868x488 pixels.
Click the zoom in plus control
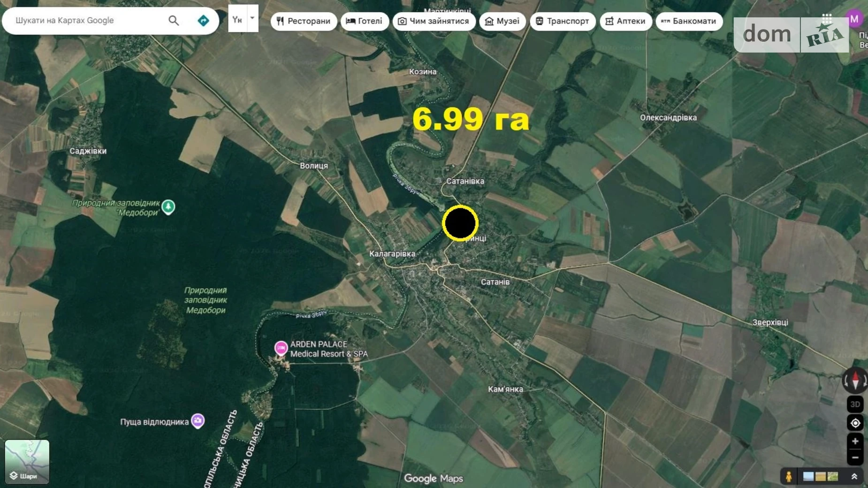(x=855, y=441)
